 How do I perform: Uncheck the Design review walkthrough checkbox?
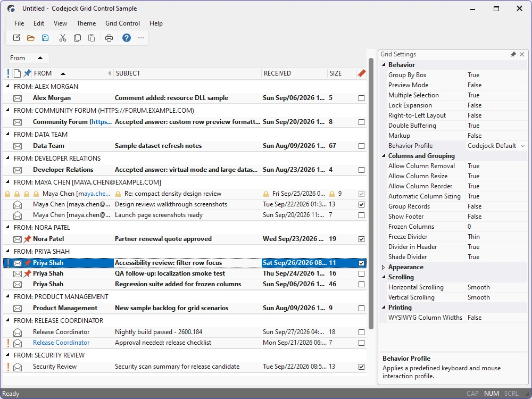(x=362, y=205)
